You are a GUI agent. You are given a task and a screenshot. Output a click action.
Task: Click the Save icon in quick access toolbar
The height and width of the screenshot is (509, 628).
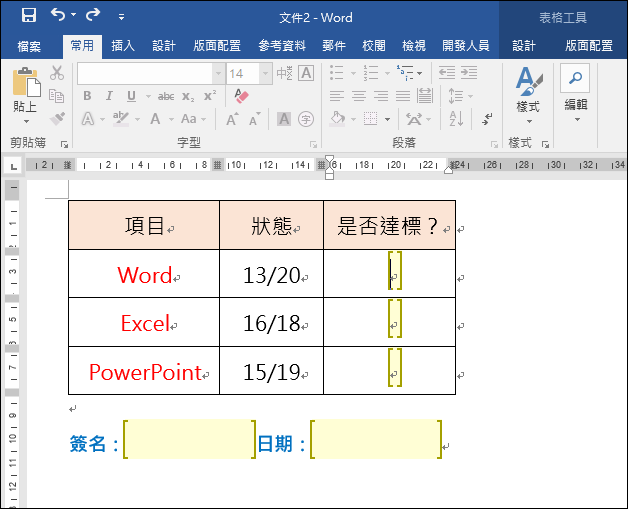(29, 16)
